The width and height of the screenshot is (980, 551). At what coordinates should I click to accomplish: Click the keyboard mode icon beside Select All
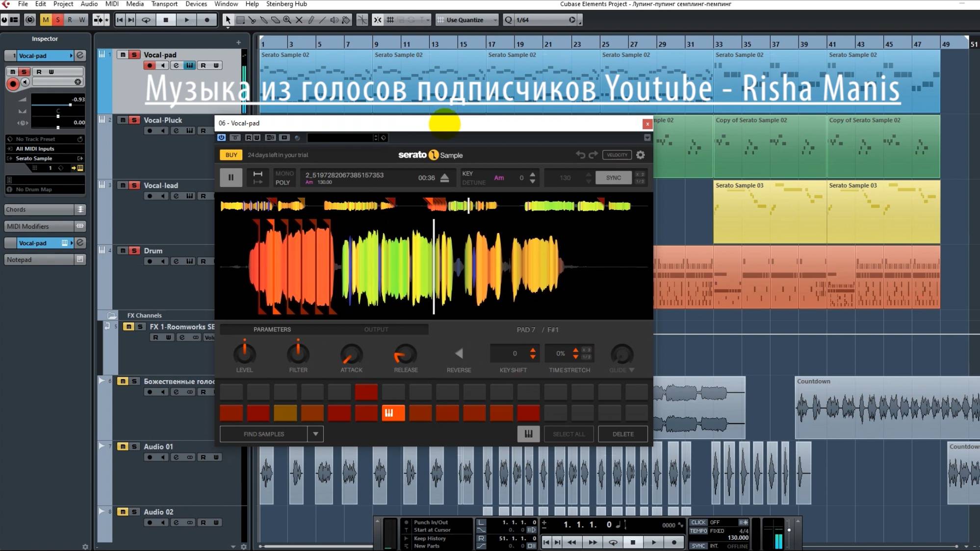pos(528,434)
